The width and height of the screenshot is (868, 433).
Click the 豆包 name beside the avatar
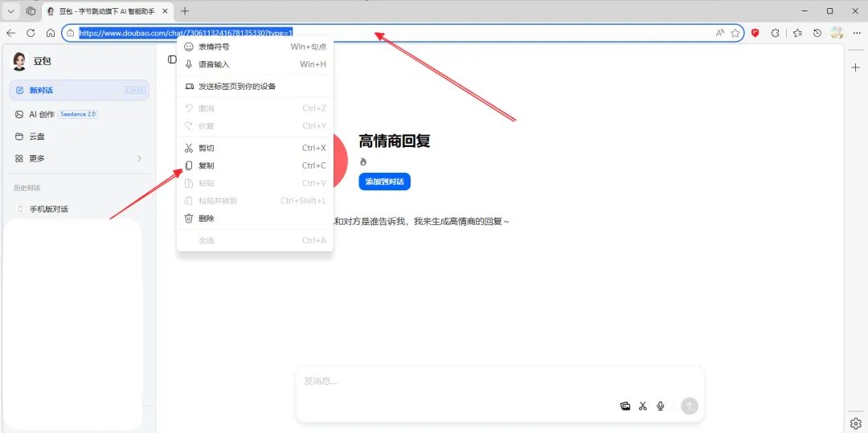click(x=43, y=61)
